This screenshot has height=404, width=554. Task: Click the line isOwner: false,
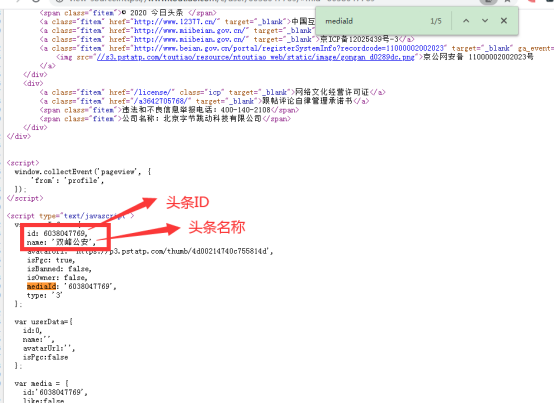tap(57, 278)
